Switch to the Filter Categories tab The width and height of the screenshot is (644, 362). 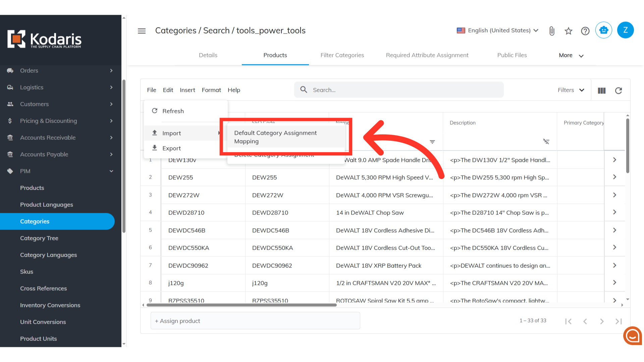pos(342,55)
